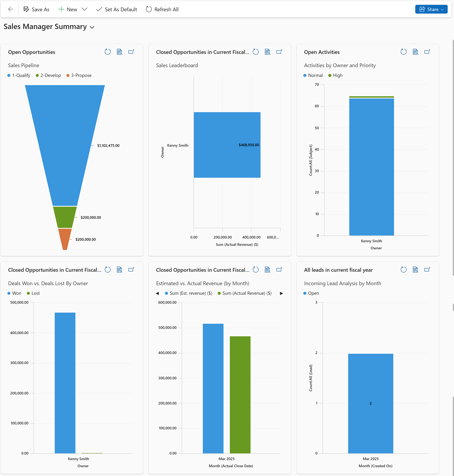
Task: Expand the Open Activities chart
Action: click(x=427, y=52)
